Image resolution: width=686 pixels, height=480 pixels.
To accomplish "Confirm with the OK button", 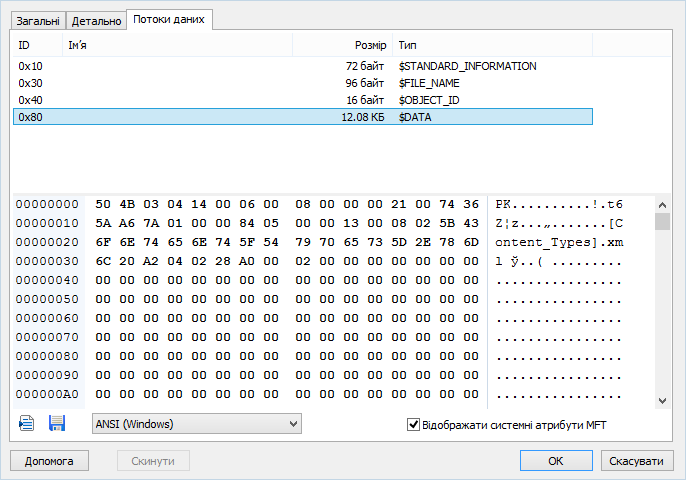I will [556, 461].
